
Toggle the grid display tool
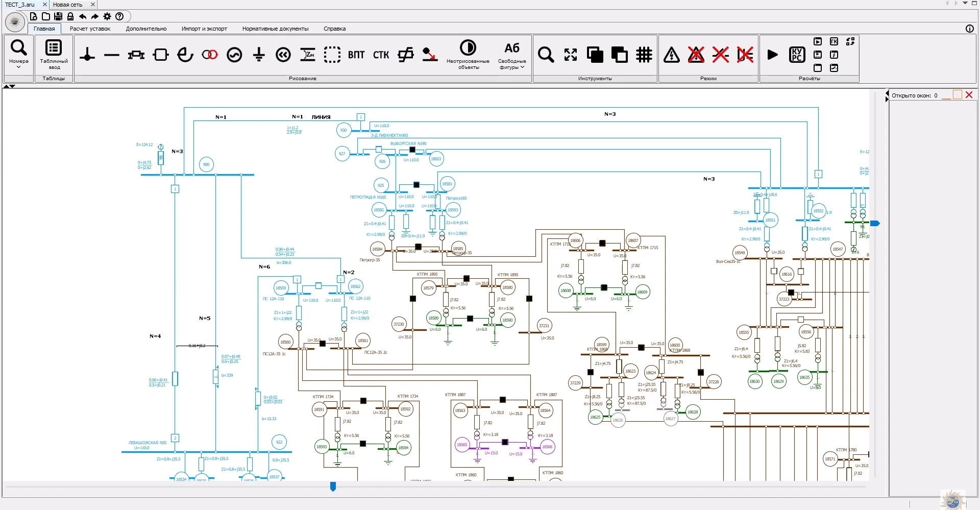(x=644, y=55)
